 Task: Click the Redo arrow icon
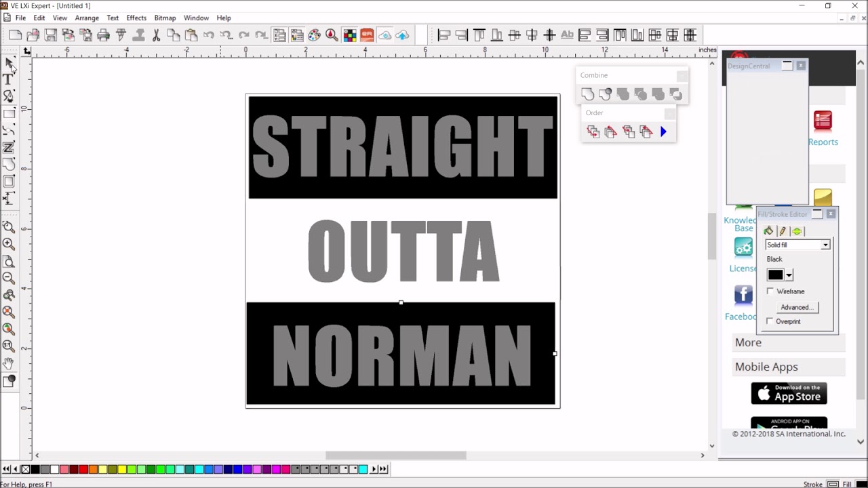click(x=244, y=35)
